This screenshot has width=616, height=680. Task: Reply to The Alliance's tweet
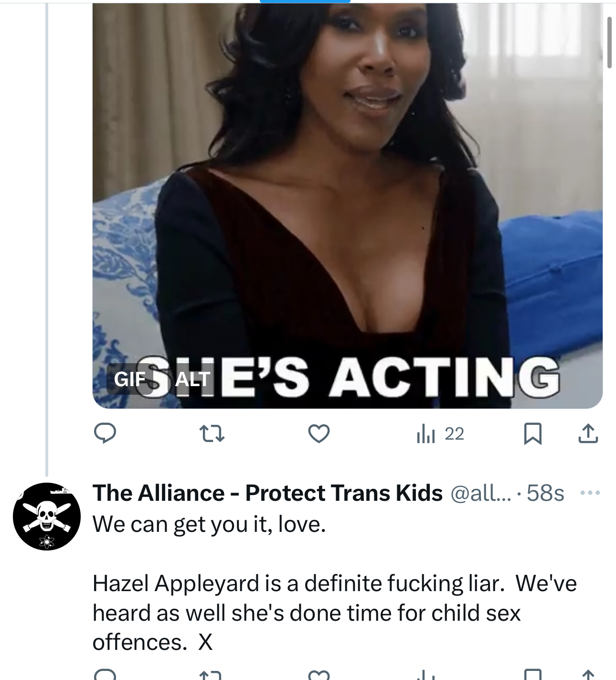(105, 675)
